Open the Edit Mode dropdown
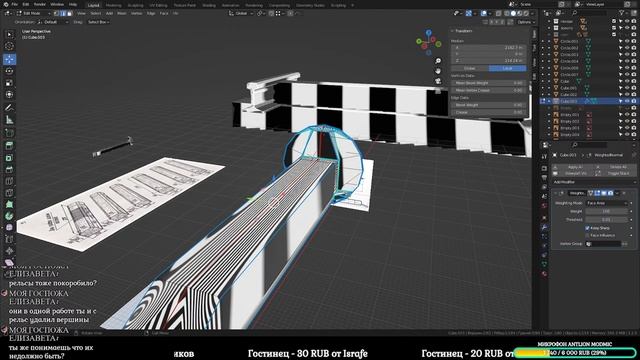This screenshot has height=360, width=640. 33,13
